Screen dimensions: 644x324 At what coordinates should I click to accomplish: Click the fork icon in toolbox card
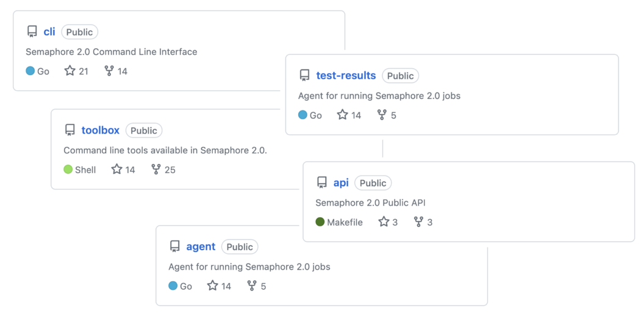tap(156, 169)
